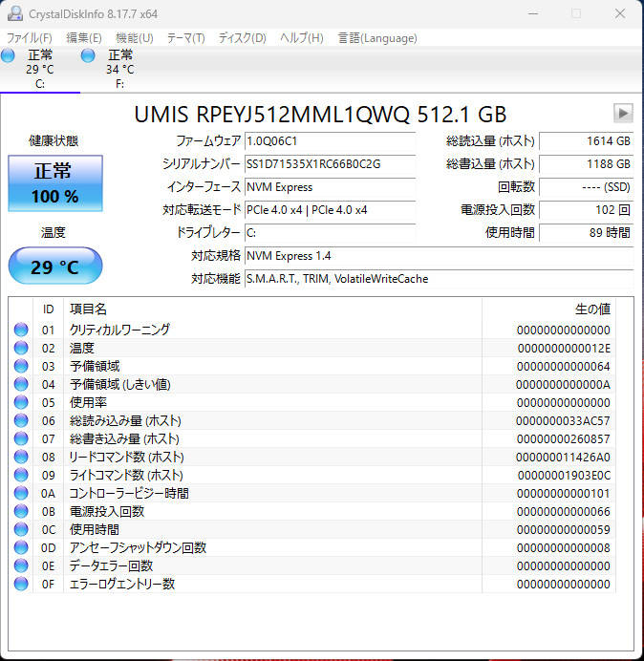Click status circle for attribute 0B 電源投入回数
644x661 pixels.
tap(21, 511)
